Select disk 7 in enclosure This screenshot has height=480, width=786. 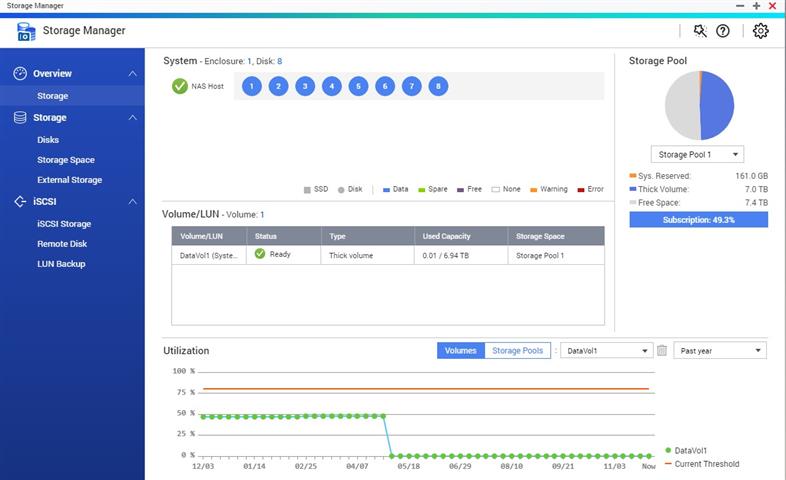(412, 86)
